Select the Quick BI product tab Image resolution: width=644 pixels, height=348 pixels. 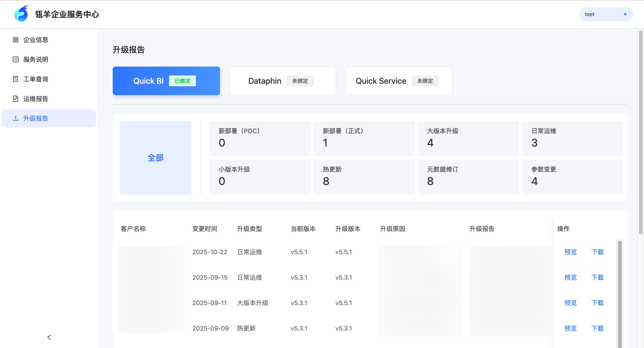tap(166, 81)
